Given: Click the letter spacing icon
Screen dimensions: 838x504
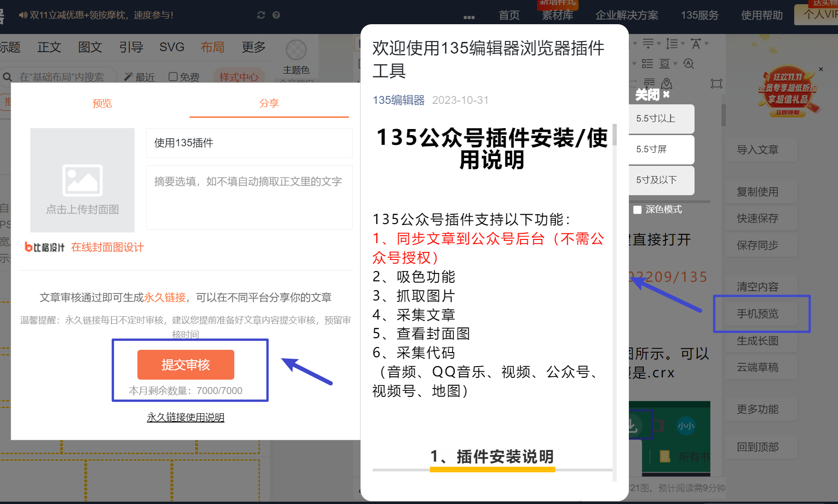Looking at the screenshot, I should click(696, 44).
